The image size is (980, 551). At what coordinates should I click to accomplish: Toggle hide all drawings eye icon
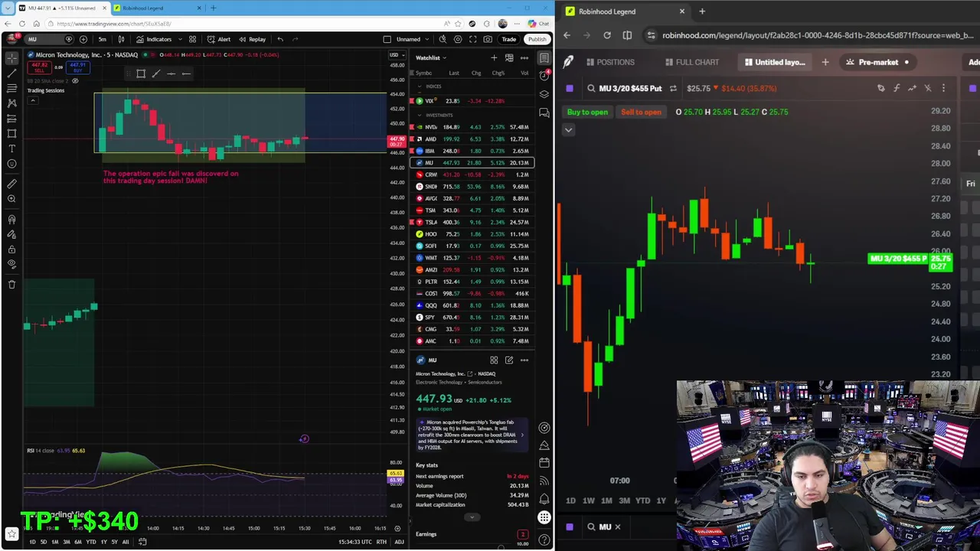coord(11,264)
